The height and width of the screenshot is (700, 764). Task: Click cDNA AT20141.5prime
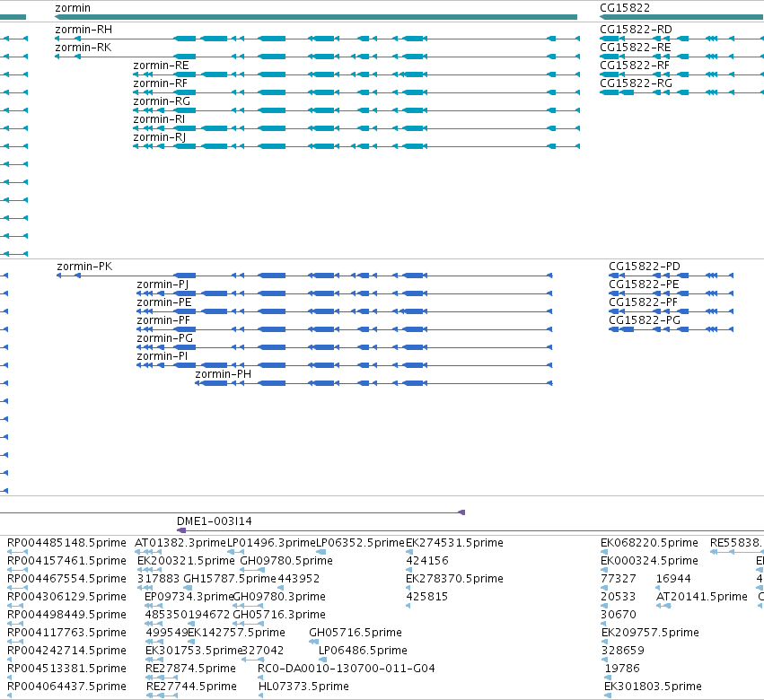[702, 597]
